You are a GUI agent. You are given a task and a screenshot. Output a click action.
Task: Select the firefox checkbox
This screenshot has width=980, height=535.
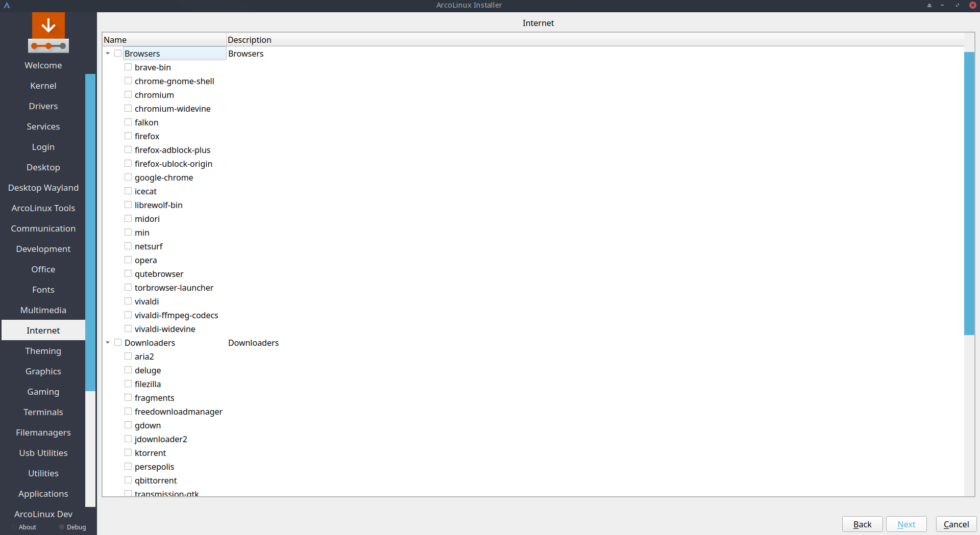[128, 136]
